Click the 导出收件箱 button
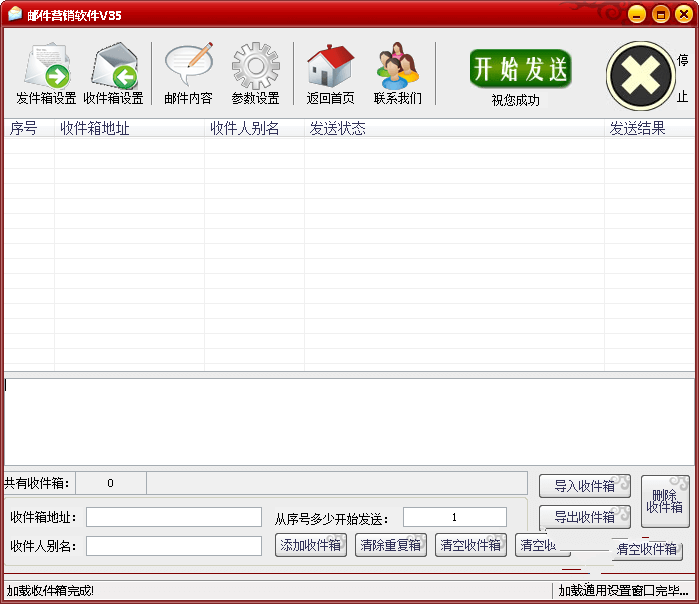This screenshot has width=699, height=604. (x=585, y=517)
